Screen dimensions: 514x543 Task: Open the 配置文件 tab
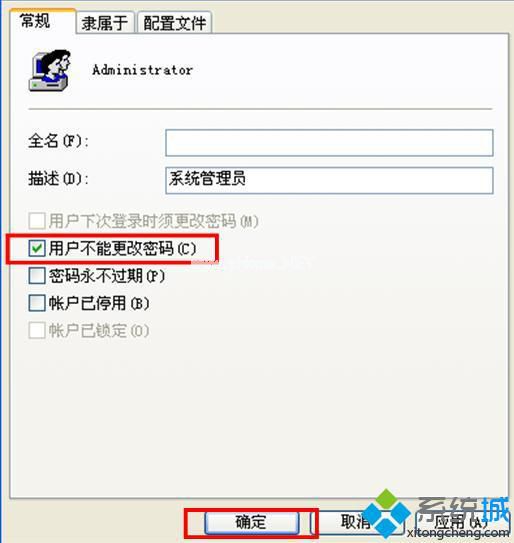175,23
